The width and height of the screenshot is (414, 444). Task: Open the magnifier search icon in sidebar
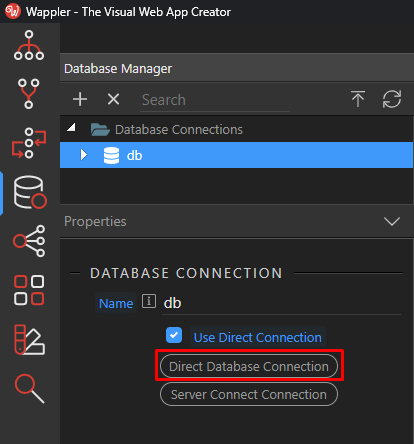tap(29, 389)
